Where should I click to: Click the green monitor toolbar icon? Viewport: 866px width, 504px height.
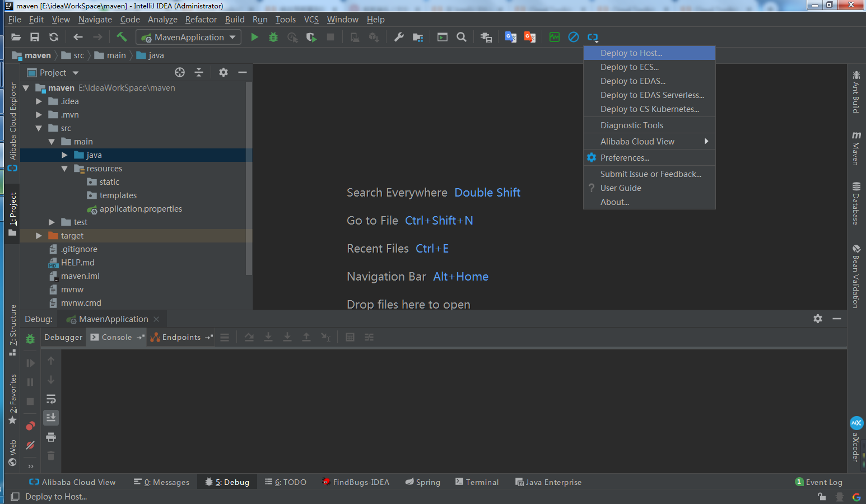(555, 37)
